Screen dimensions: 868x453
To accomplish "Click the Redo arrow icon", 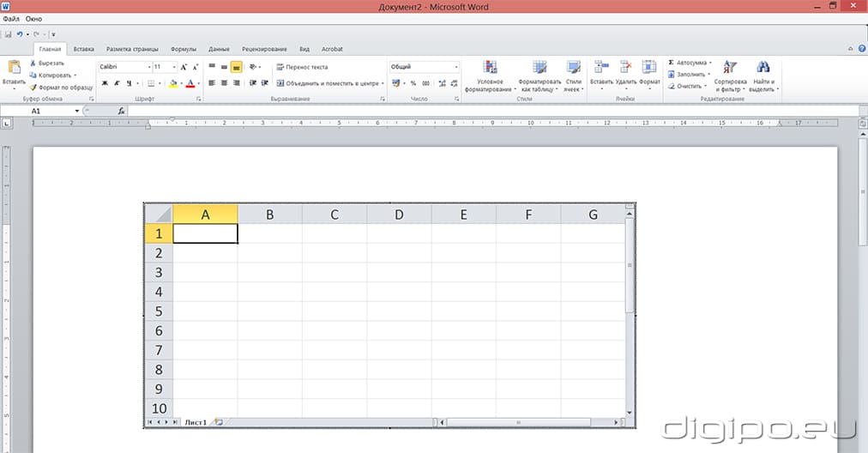I will [x=37, y=34].
